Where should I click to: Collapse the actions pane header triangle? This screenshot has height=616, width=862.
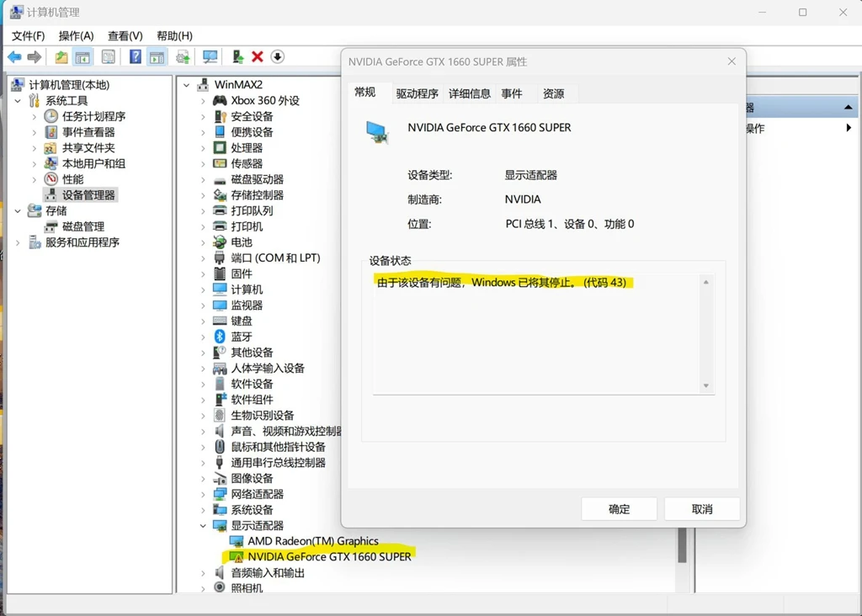point(849,107)
